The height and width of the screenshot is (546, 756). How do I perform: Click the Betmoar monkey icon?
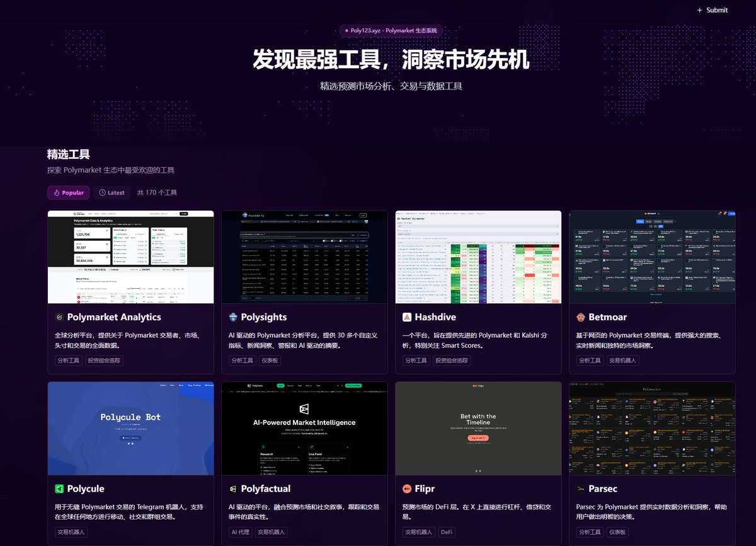581,317
